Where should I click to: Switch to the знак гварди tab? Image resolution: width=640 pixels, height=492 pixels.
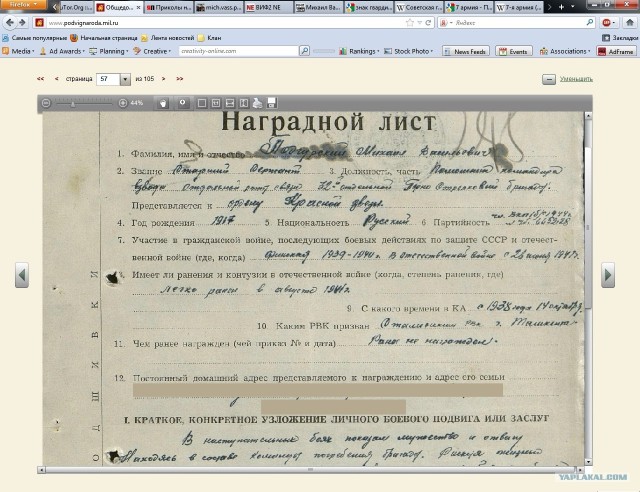369,7
